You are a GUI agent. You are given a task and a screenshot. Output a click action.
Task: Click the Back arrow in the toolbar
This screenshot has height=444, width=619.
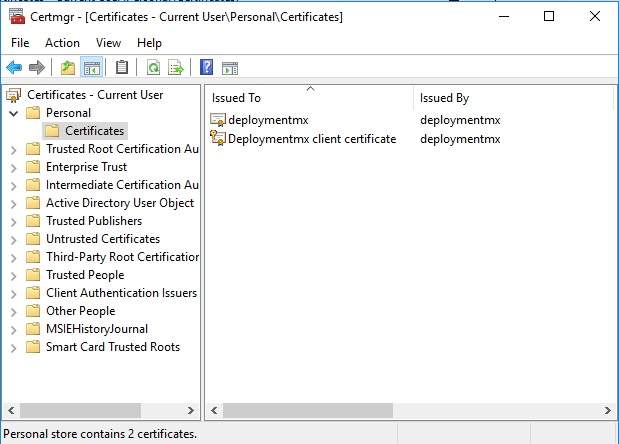14,68
